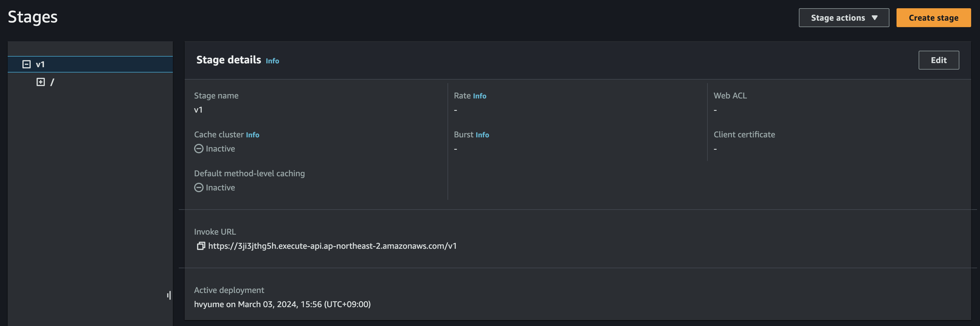This screenshot has height=326, width=980.
Task: Copy the Invoke URL with copy icon
Action: point(201,246)
